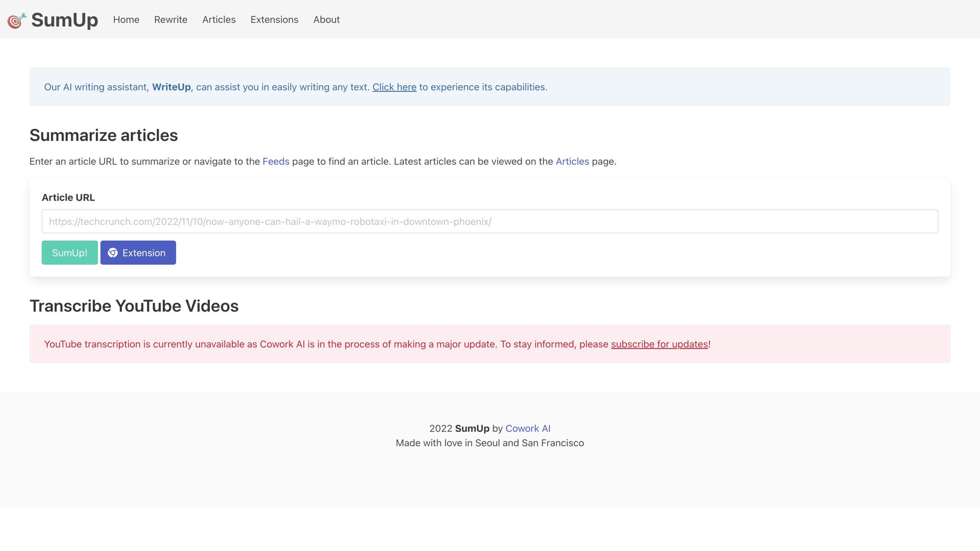
Task: Click the purple Extension button
Action: [144, 253]
